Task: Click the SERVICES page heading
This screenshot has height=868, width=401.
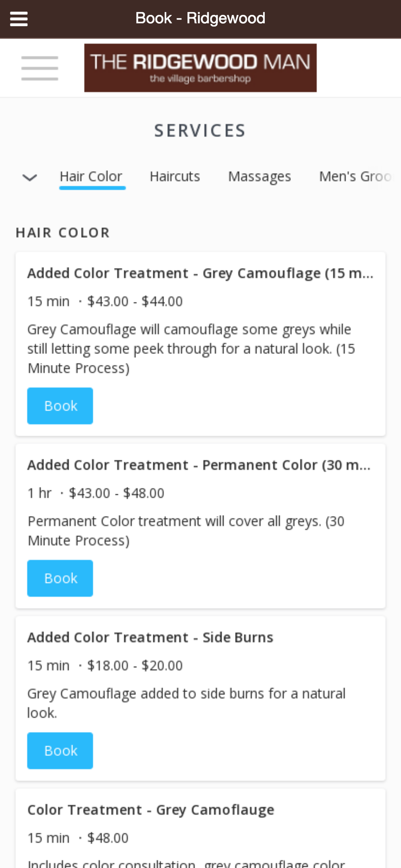Action: tap(200, 131)
